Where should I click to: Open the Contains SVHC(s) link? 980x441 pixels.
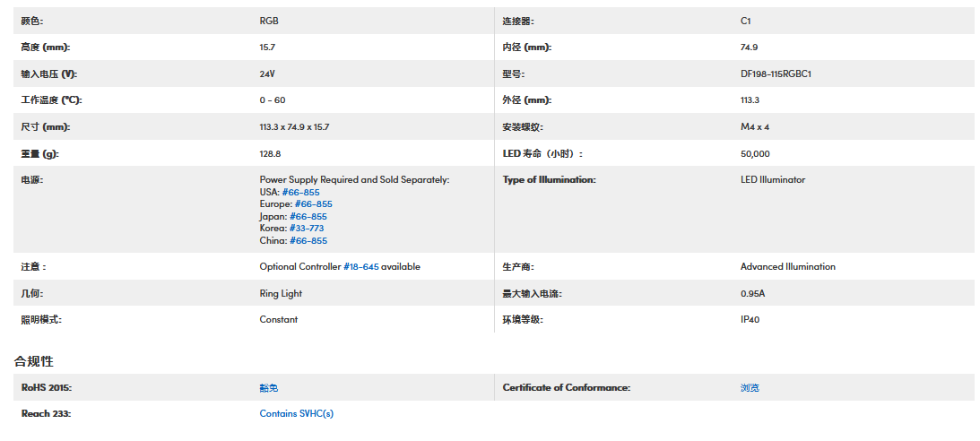296,413
